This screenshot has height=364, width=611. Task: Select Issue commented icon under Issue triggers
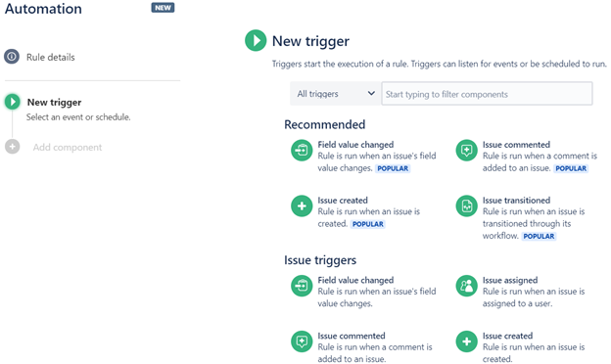pyautogui.click(x=302, y=341)
